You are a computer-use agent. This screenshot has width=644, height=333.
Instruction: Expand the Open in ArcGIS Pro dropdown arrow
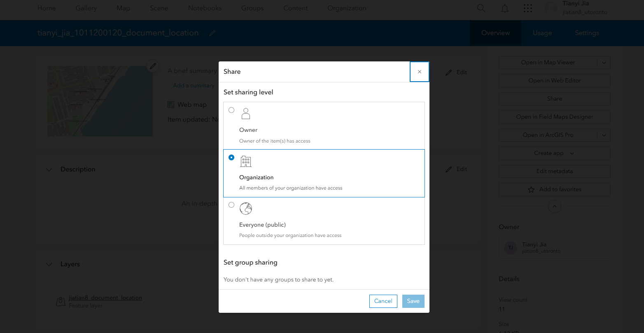tap(604, 135)
